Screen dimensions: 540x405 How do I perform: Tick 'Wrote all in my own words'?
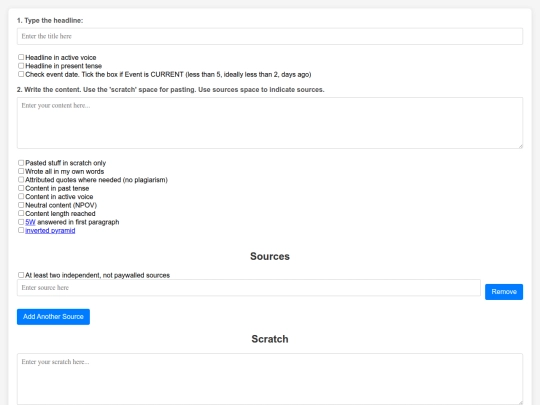(x=21, y=171)
